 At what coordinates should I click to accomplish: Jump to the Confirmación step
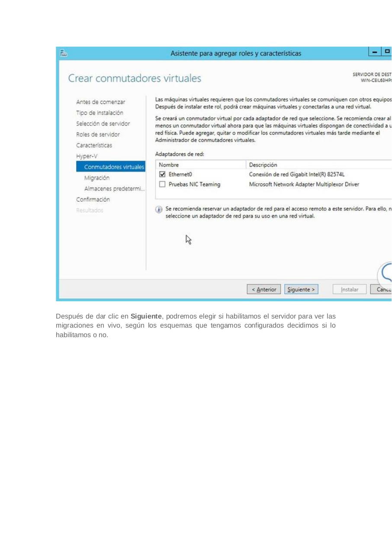coord(93,199)
